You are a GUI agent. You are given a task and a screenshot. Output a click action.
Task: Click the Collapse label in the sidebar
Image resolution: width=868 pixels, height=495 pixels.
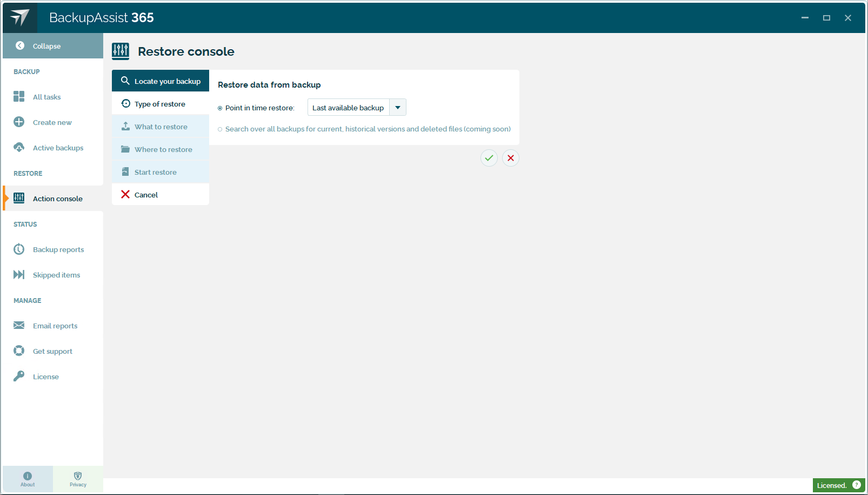click(x=46, y=47)
